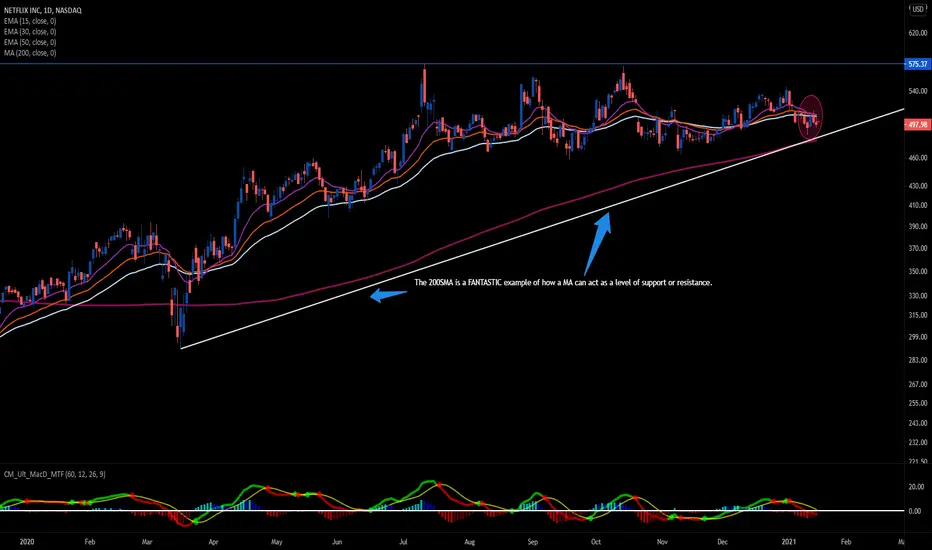
Task: Select the EMA (30, close, 0) indicator label
Action: 30,32
